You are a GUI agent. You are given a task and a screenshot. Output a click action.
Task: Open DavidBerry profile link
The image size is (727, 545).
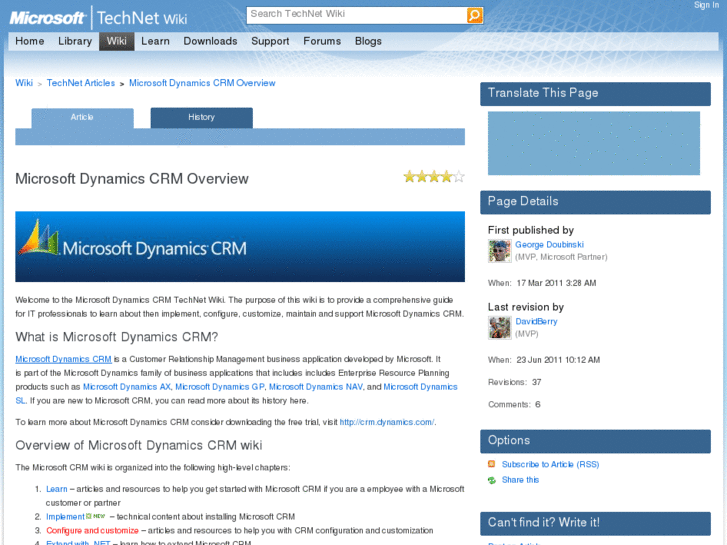click(x=536, y=321)
